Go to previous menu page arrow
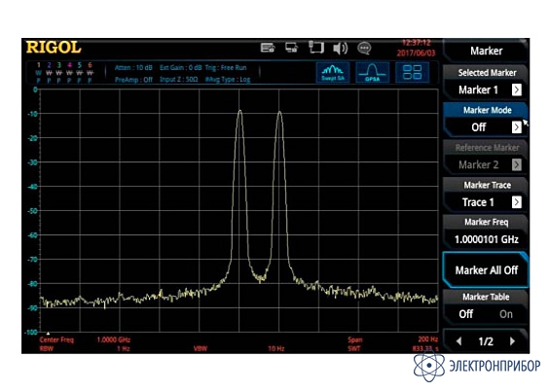The image size is (550, 392). click(x=458, y=341)
